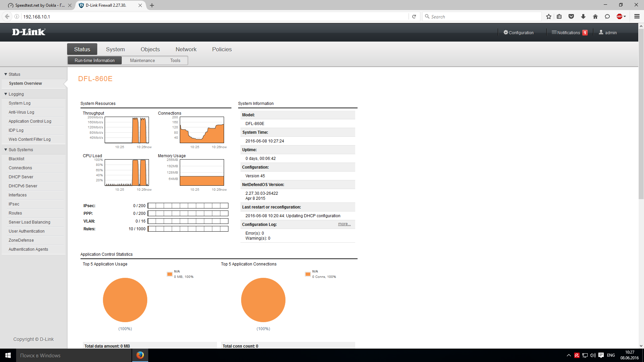Screen dimensions: 644x362
Task: Open the Windows Start menu
Action: pos(8,355)
